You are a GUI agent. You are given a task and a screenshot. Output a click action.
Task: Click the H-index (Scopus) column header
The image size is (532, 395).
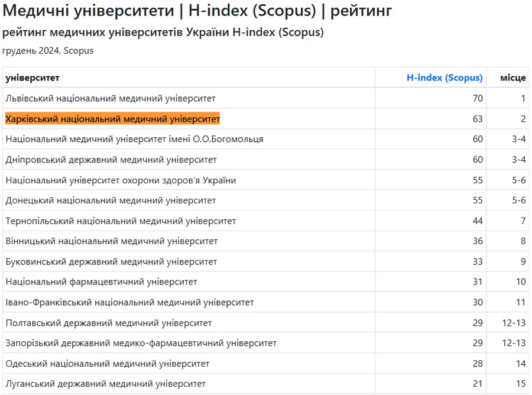coord(445,78)
